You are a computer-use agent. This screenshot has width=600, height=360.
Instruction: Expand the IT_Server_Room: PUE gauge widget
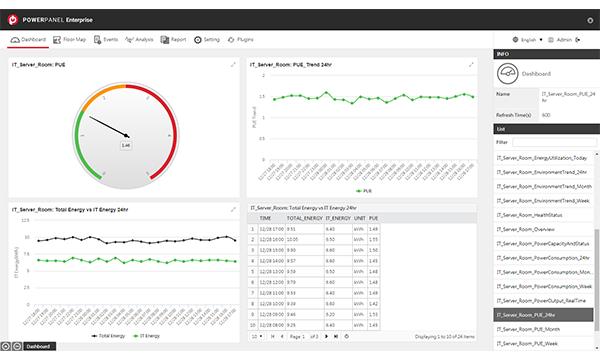pos(233,65)
